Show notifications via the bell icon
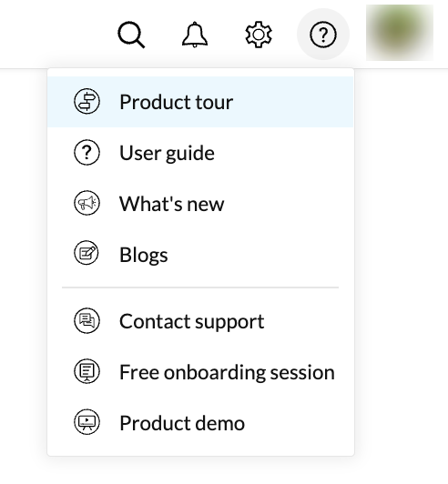Image resolution: width=448 pixels, height=484 pixels. [195, 35]
